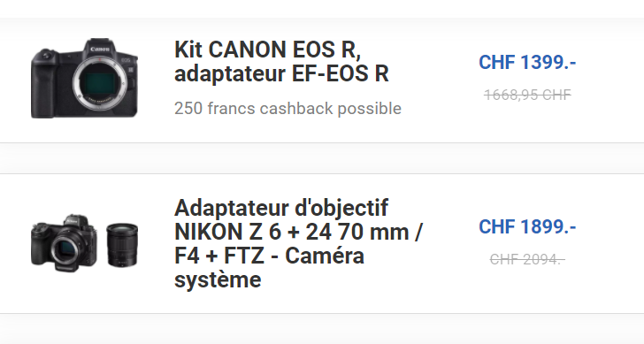
Task: Click the crossed-out 1668,95 CHF price
Action: click(527, 95)
